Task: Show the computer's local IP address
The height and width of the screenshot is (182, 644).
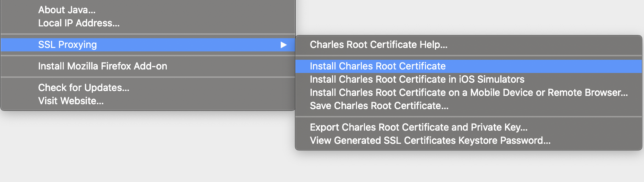Action: pos(79,23)
